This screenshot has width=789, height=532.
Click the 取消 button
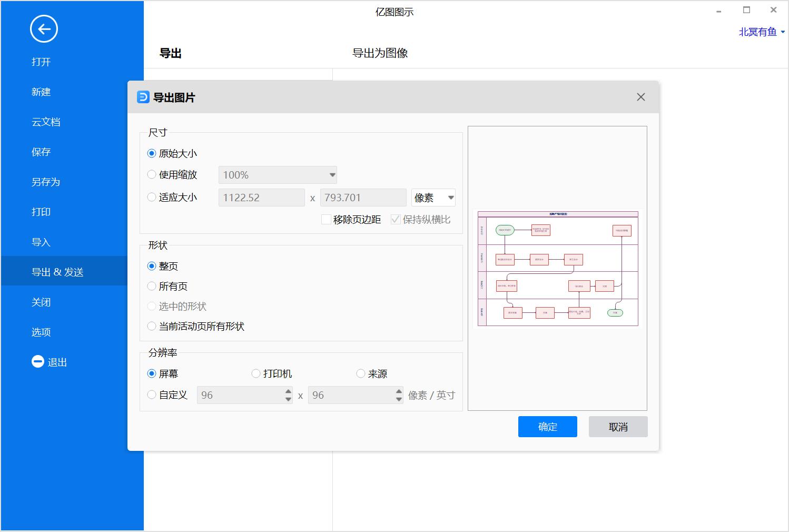click(x=618, y=427)
